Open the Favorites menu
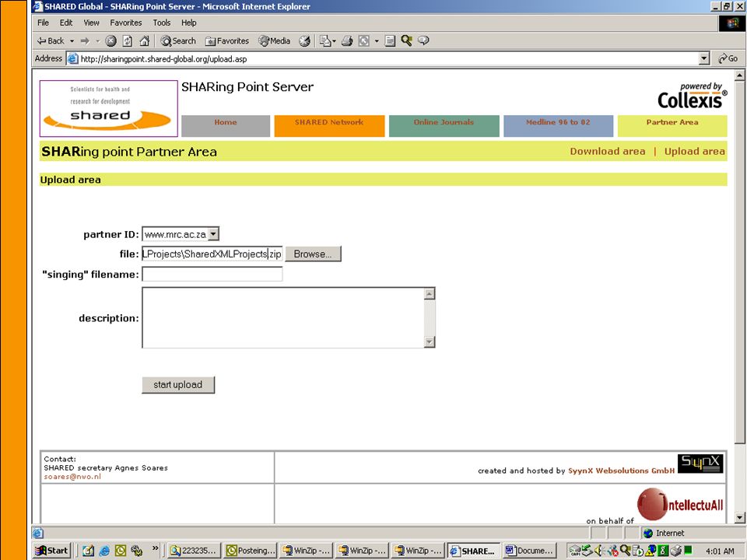 [x=126, y=23]
